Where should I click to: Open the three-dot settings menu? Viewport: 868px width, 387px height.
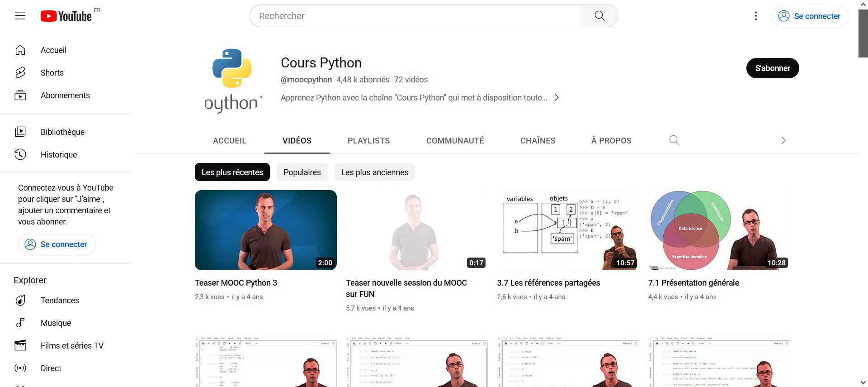pos(756,16)
